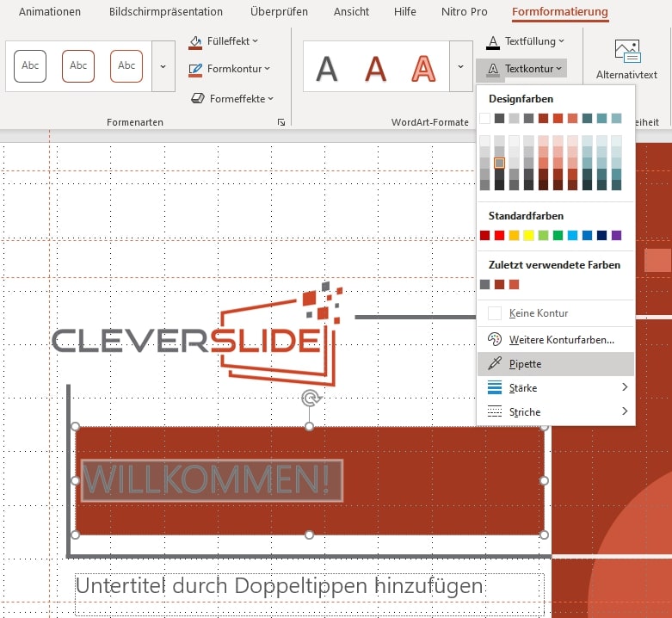Viewport: 672px width, 618px height.
Task: Expand the Stärke submenu arrow
Action: click(625, 387)
